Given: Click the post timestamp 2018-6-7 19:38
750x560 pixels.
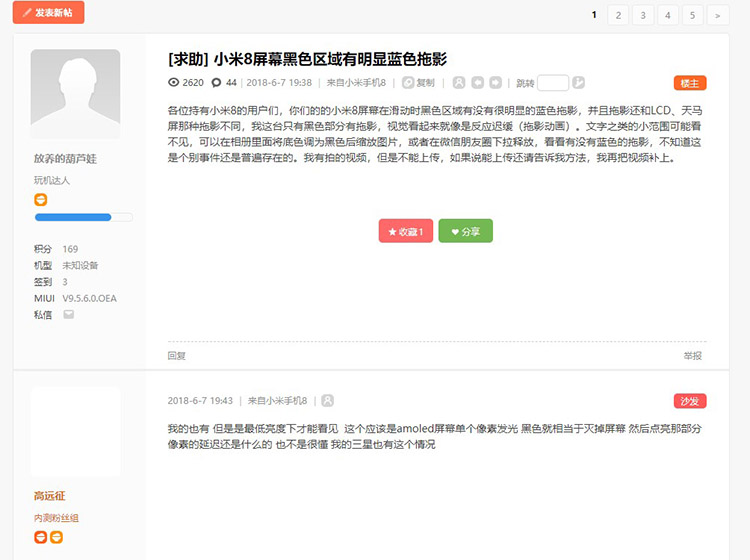Looking at the screenshot, I should click(x=279, y=83).
